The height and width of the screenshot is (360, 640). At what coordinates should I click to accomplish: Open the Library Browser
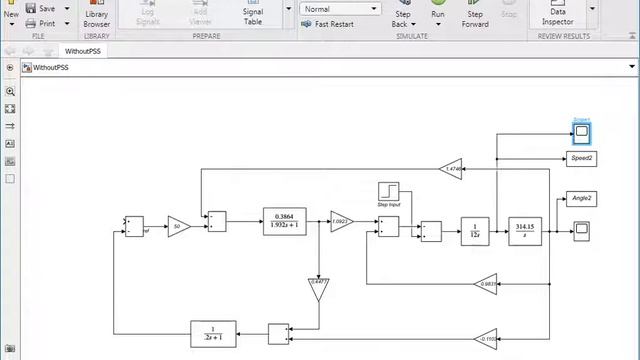tap(96, 14)
